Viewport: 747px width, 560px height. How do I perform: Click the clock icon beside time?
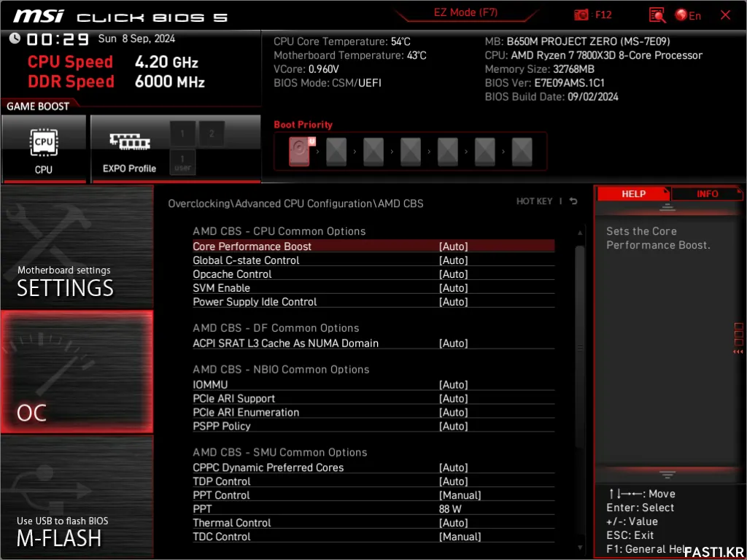coord(15,38)
